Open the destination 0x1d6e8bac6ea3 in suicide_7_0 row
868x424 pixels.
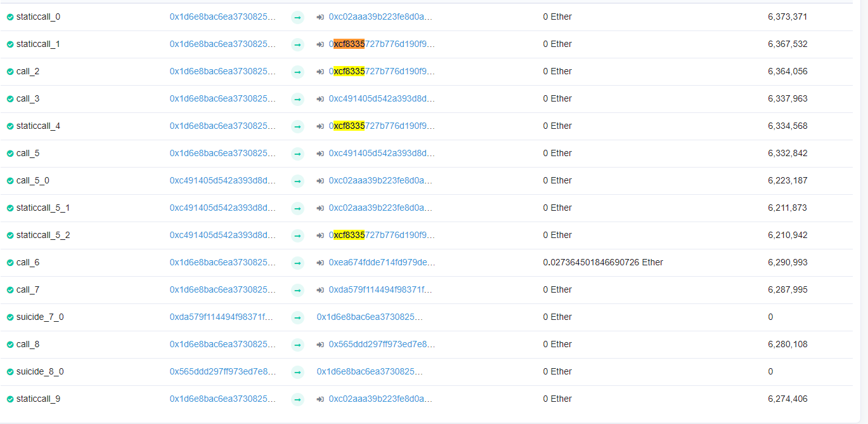click(370, 317)
